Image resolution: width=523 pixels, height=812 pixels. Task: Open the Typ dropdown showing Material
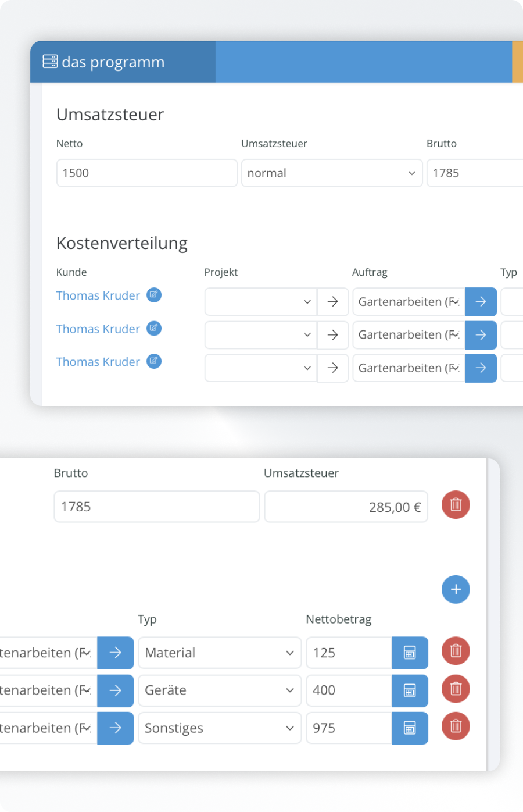tap(220, 653)
